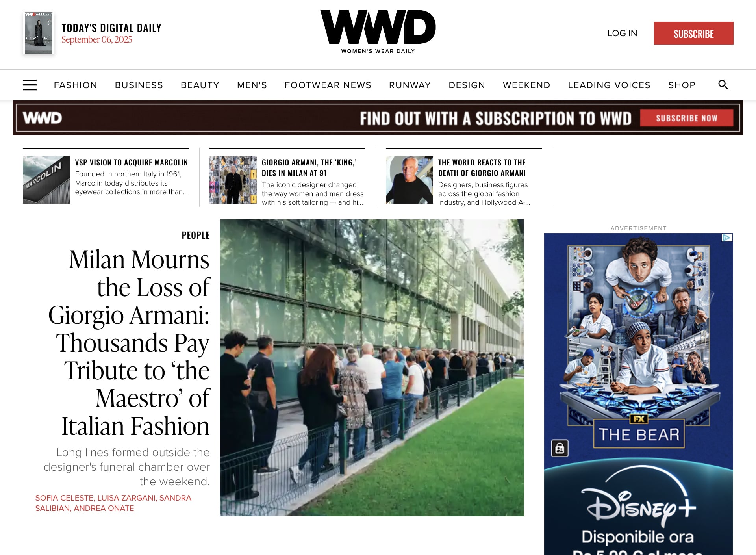Image resolution: width=756 pixels, height=555 pixels.
Task: Open the Leading Voices menu
Action: [609, 85]
